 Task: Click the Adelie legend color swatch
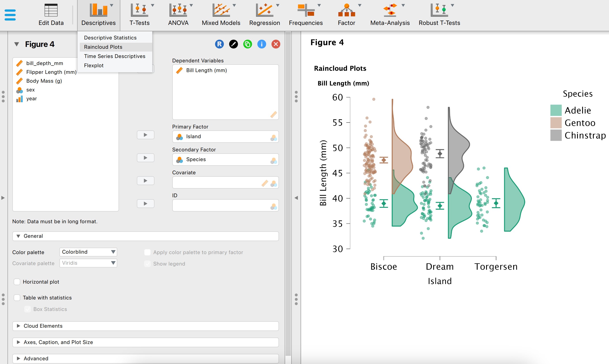(x=556, y=110)
